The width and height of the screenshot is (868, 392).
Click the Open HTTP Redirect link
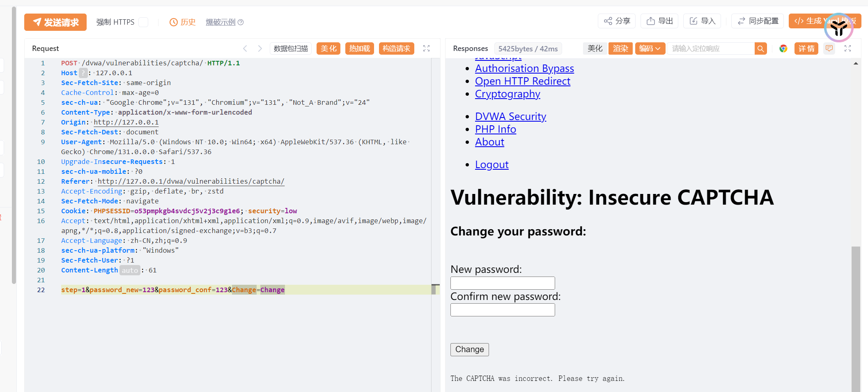point(523,81)
